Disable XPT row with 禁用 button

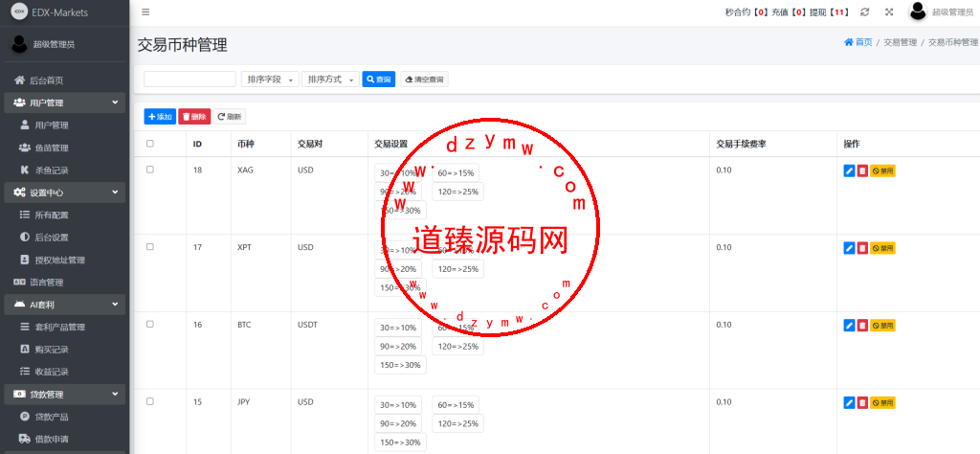[882, 248]
